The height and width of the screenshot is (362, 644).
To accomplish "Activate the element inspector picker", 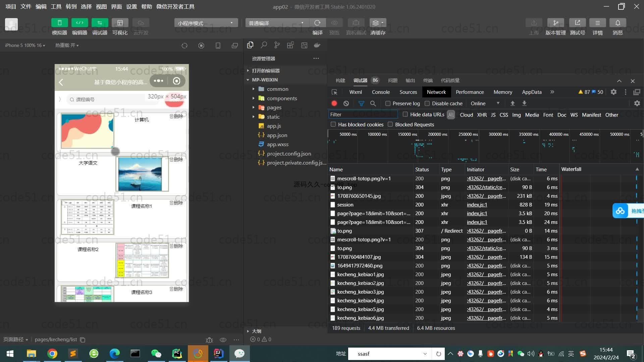I will [x=334, y=92].
